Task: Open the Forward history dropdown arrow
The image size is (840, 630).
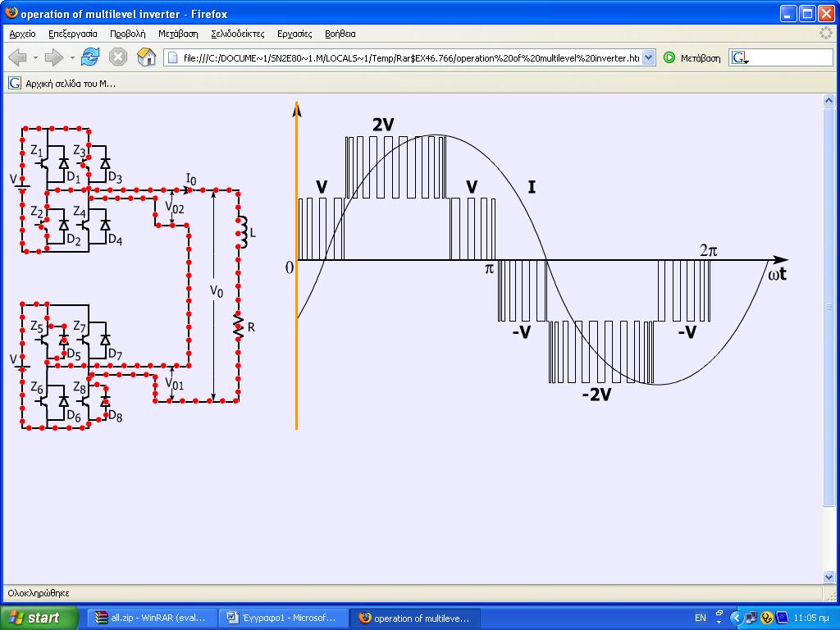Action: pos(72,57)
